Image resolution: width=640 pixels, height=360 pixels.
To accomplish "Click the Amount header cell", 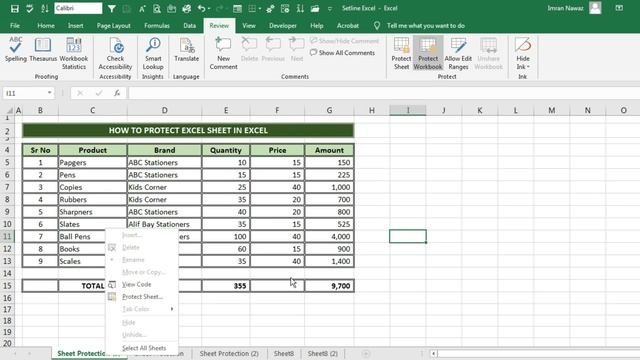I will [329, 150].
